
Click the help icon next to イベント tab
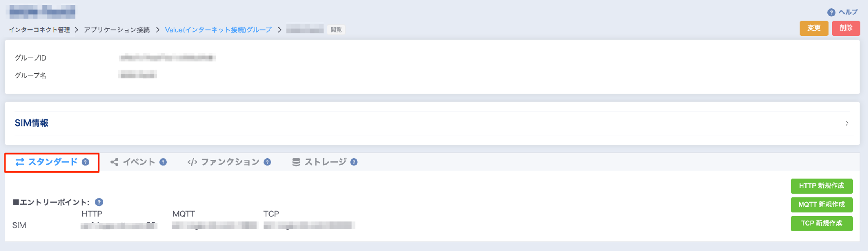tap(163, 162)
